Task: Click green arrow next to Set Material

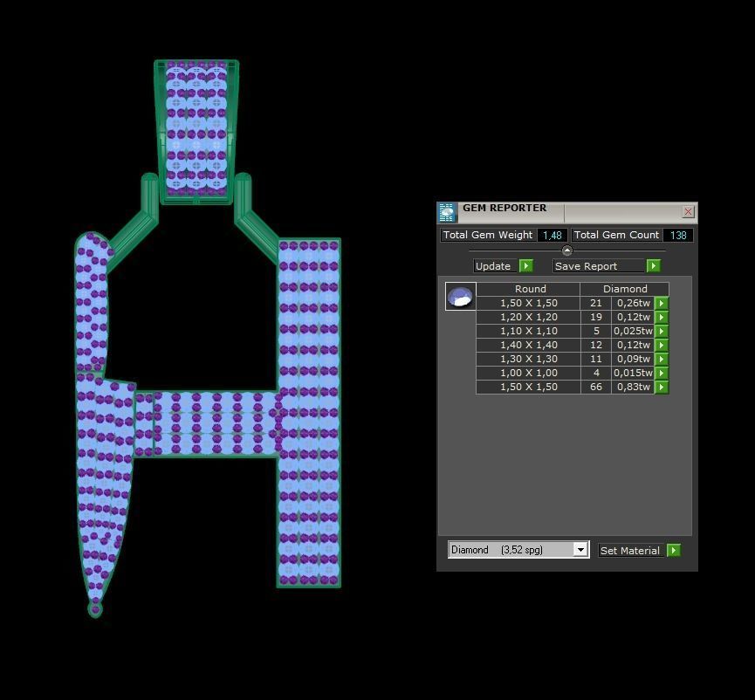Action: 674,550
